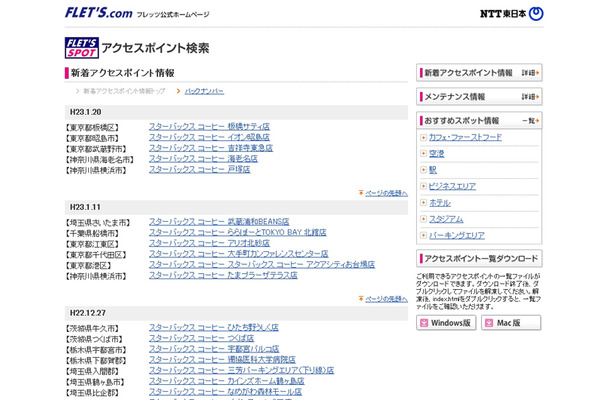This screenshot has height=400, width=610.
Task: Open アクアシティお台場店 link
Action: tap(262, 264)
